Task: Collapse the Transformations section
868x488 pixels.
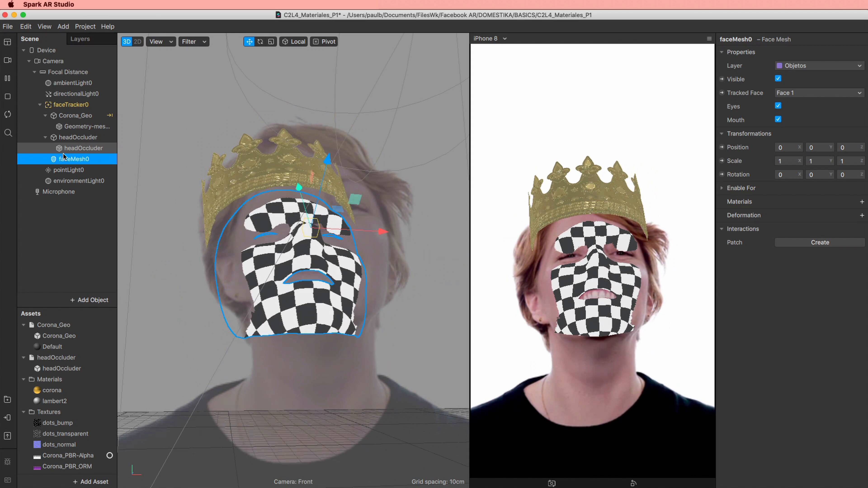Action: [722, 134]
